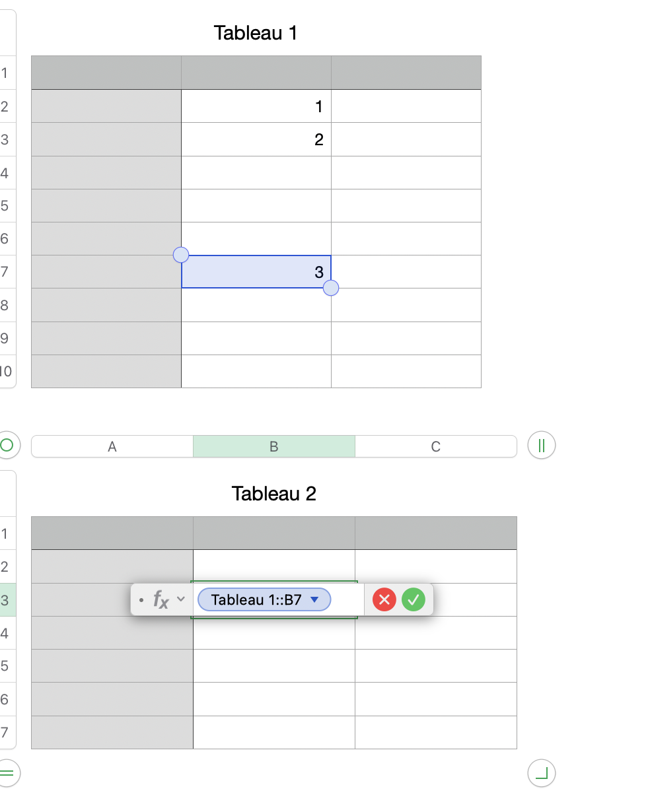
Task: Click the add-columns handle beside column C
Action: (542, 446)
